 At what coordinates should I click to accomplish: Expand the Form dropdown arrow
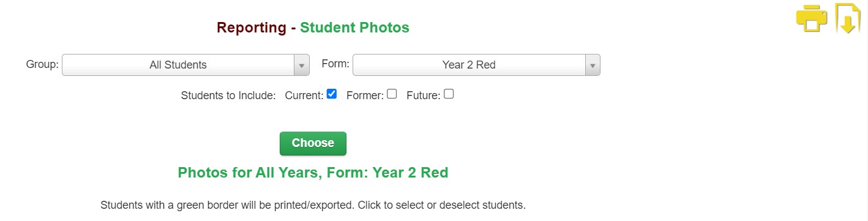pos(593,66)
